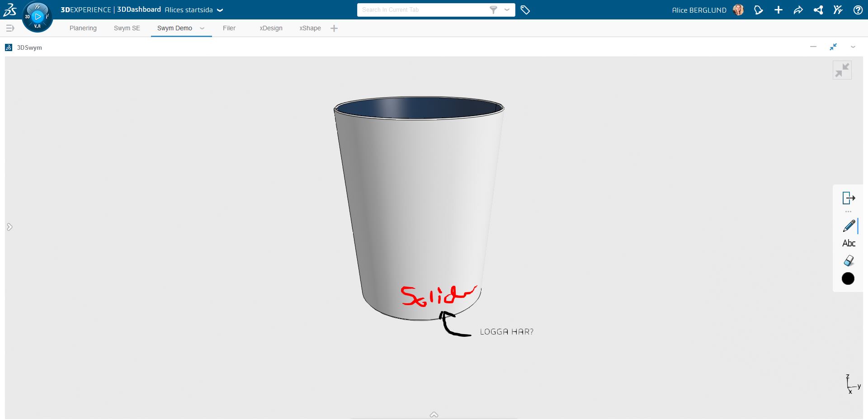This screenshot has height=420, width=868.
Task: Open the 3D compass button
Action: 38,17
